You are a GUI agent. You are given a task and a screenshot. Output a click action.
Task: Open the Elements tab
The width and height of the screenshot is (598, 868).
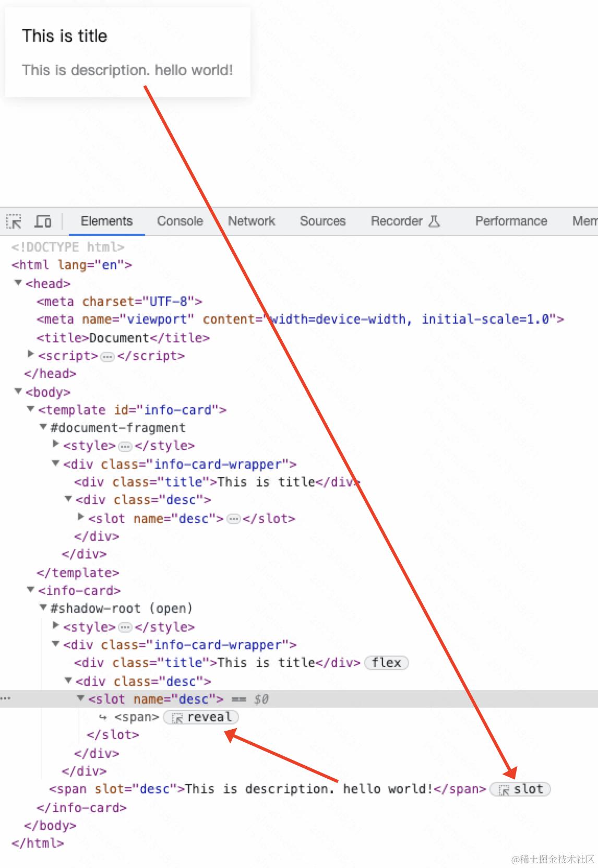[106, 221]
